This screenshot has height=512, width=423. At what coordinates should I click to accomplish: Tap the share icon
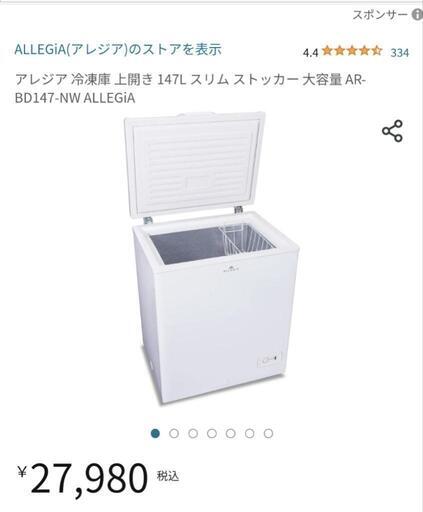392,131
